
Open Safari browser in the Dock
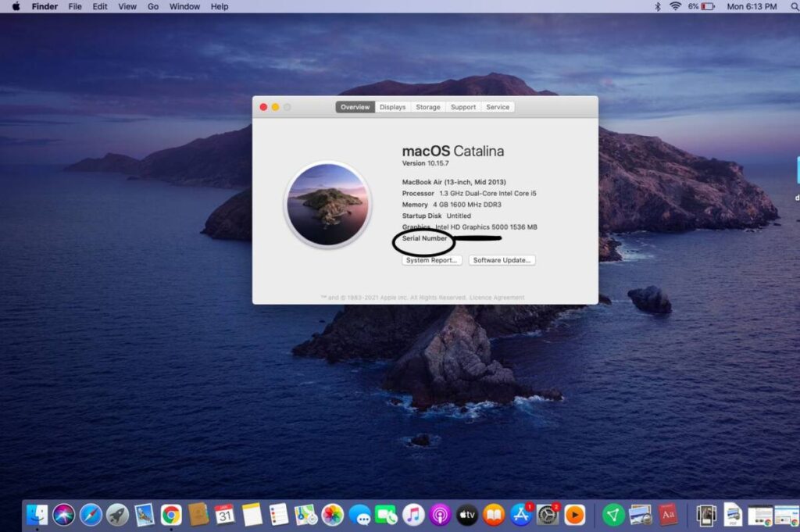[91, 515]
